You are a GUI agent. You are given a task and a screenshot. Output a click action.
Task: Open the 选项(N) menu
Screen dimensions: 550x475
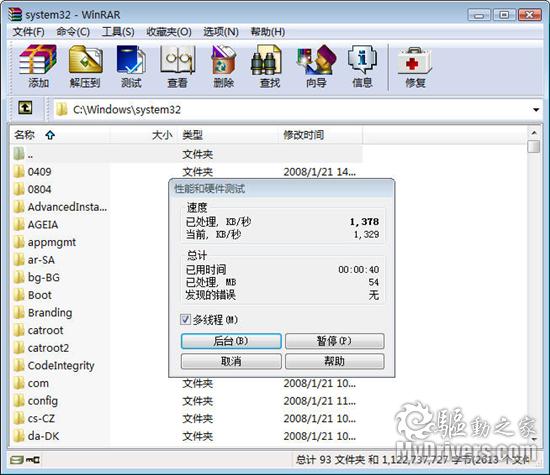[221, 32]
